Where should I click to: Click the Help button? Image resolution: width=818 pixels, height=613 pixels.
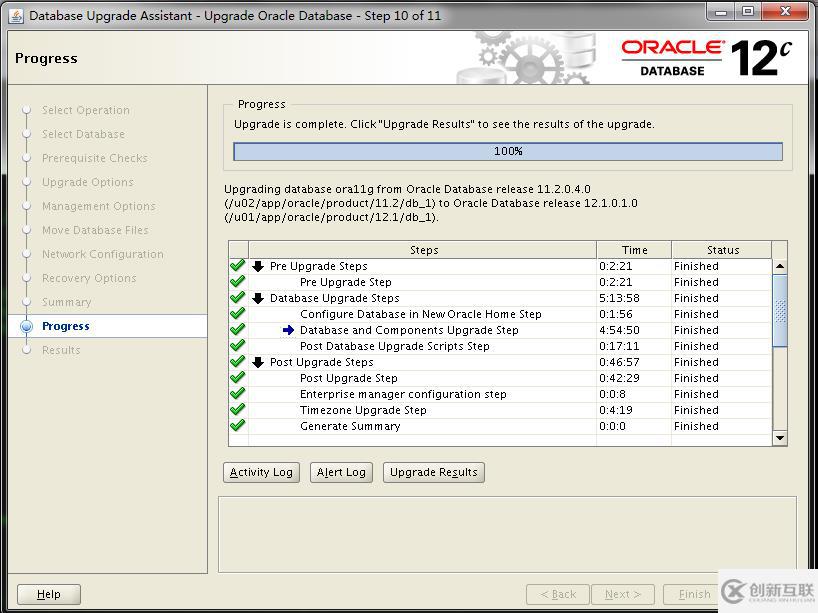49,594
